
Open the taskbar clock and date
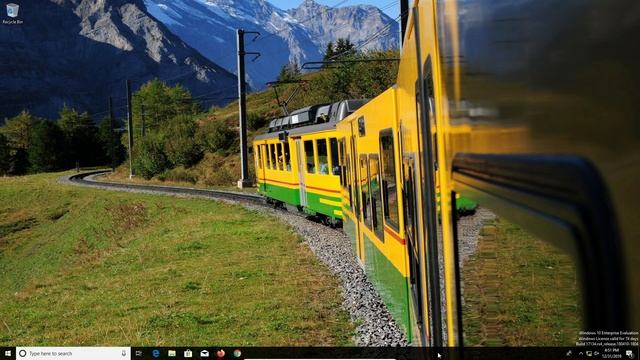(612, 353)
